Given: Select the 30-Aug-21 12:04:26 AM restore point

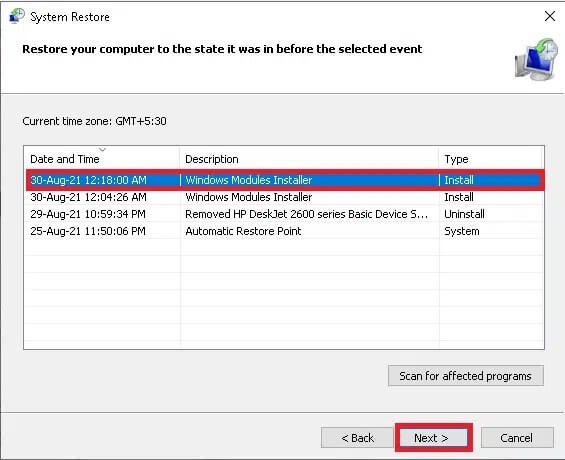Looking at the screenshot, I should click(x=285, y=197).
